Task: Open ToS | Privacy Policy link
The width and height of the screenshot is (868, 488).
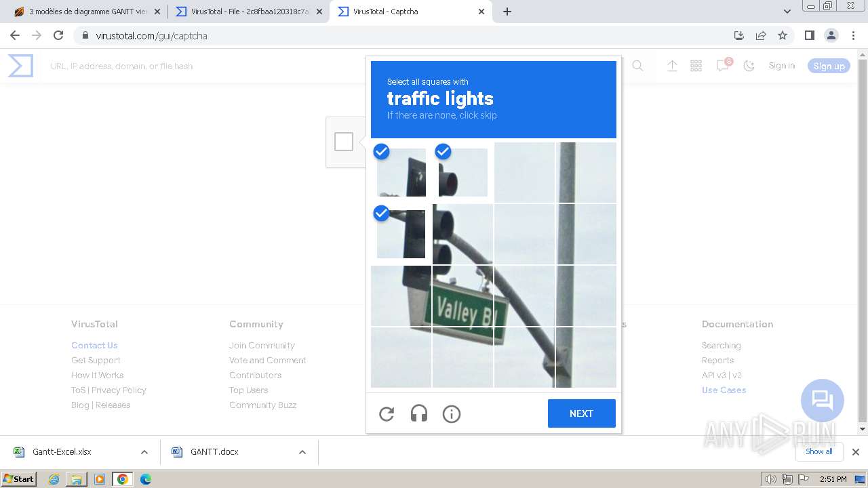Action: click(108, 390)
